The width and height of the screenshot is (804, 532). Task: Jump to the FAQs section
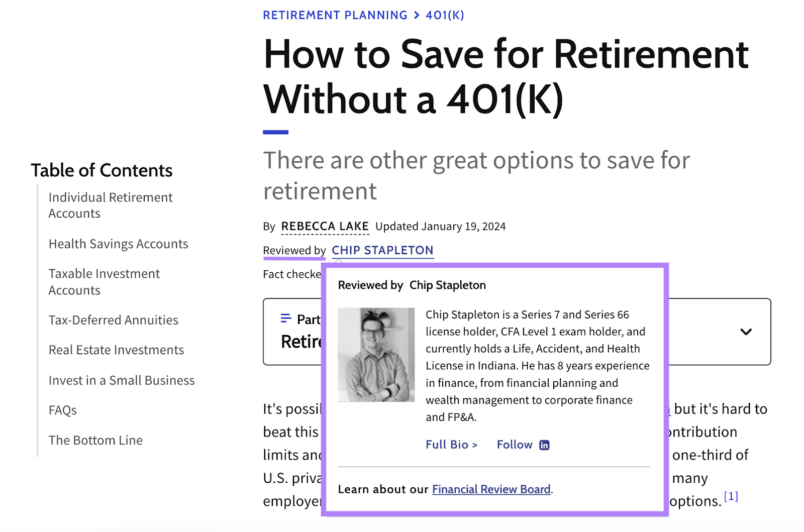point(62,410)
